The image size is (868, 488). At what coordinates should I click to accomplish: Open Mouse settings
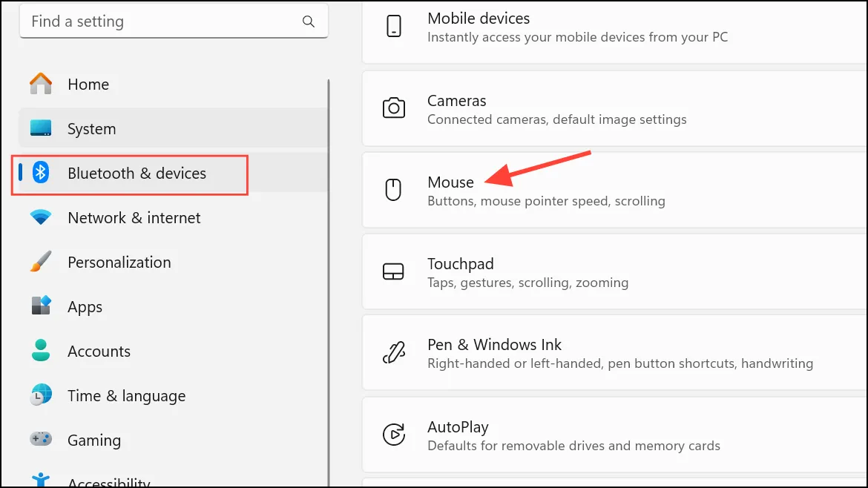click(615, 191)
